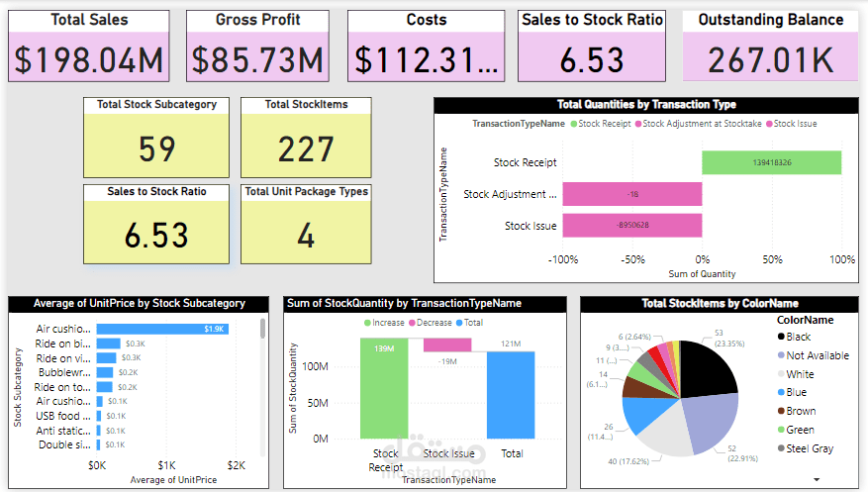Click the green Stock Receipt bar 139418326
The width and height of the screenshot is (868, 492).
click(x=772, y=162)
